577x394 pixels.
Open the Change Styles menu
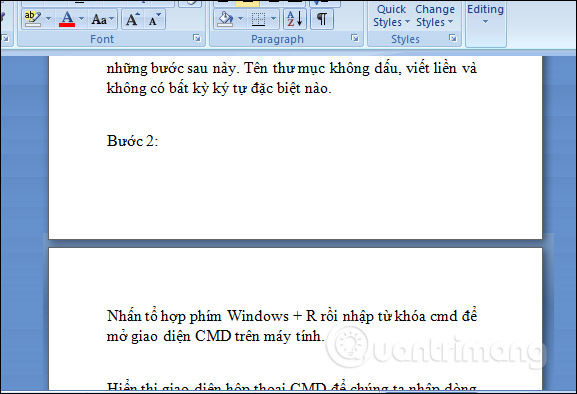[x=435, y=15]
